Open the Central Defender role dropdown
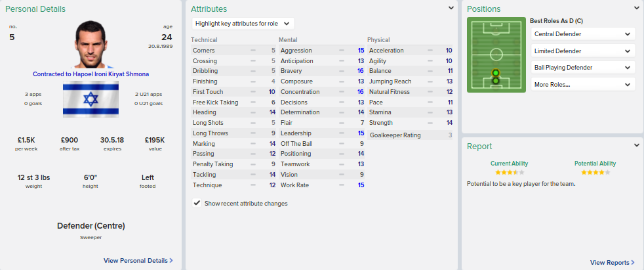The height and width of the screenshot is (270, 644). 582,34
